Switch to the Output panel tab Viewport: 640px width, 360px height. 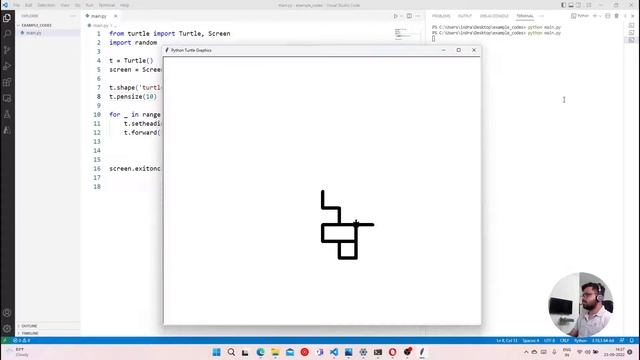[x=464, y=16]
